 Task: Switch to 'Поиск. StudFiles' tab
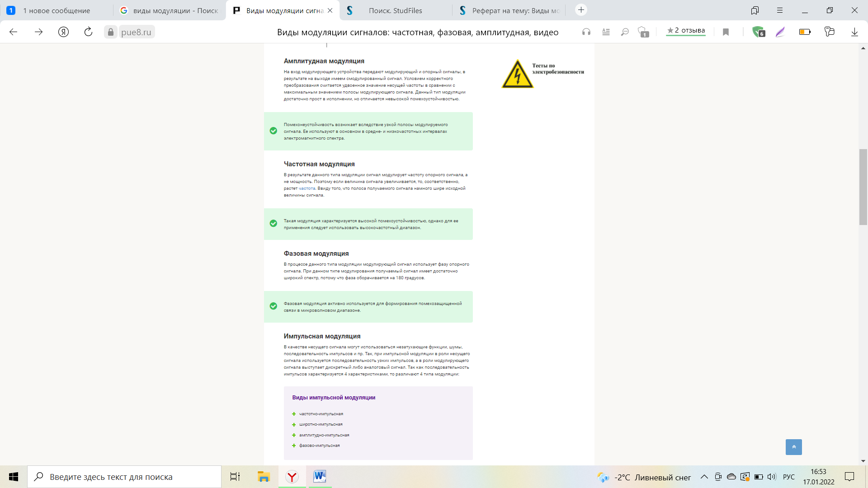point(396,10)
